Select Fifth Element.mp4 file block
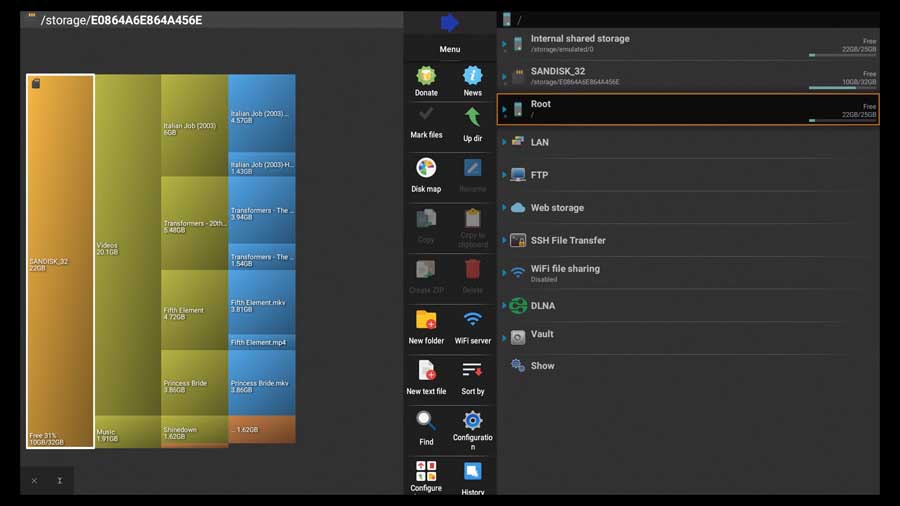Screen dimensions: 900x506 click(262, 342)
